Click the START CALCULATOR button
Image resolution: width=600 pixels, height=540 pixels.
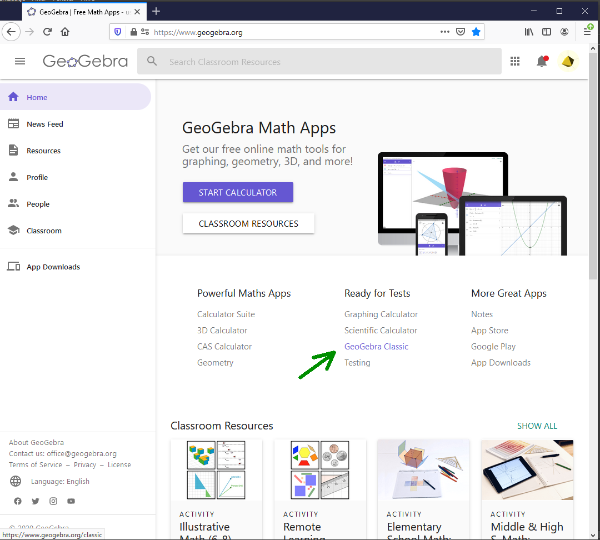coord(238,192)
